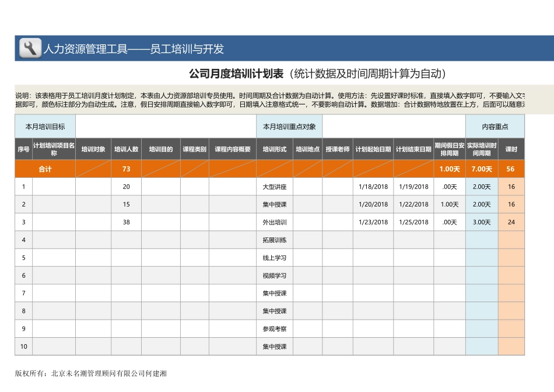Image resolution: width=554 pixels, height=392 pixels.
Task: Click 集中授课 in row 2
Action: click(275, 204)
